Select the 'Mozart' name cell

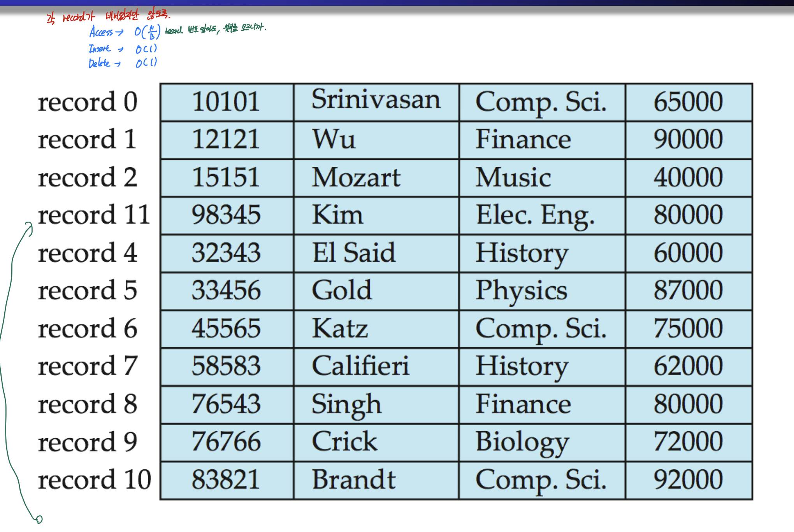pos(356,177)
